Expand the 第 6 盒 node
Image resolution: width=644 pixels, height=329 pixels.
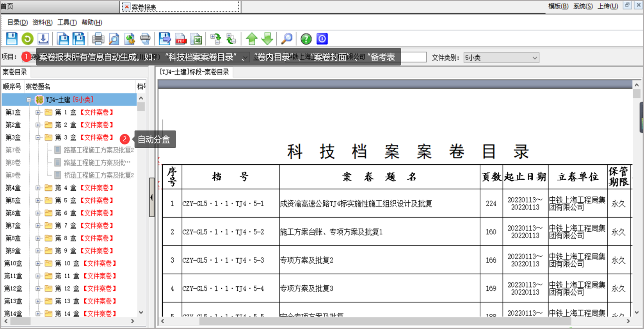(38, 213)
